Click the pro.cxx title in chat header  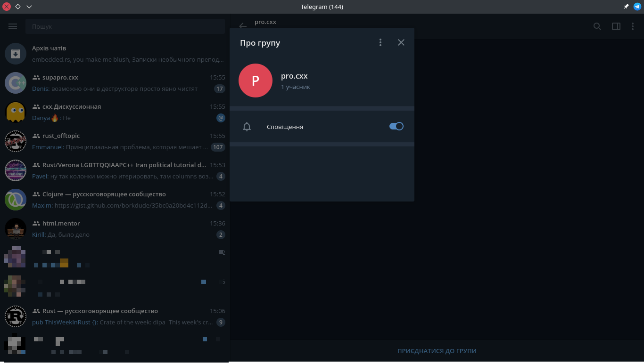click(265, 22)
